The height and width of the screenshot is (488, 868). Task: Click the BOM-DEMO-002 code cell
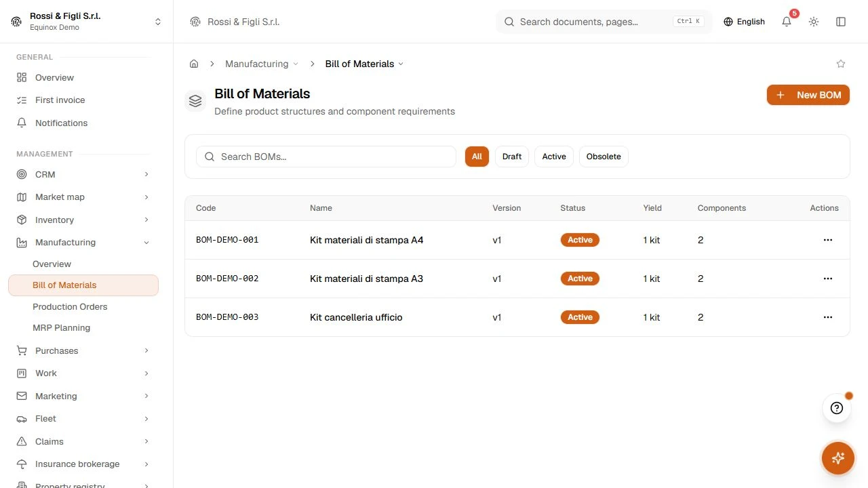[x=227, y=279]
